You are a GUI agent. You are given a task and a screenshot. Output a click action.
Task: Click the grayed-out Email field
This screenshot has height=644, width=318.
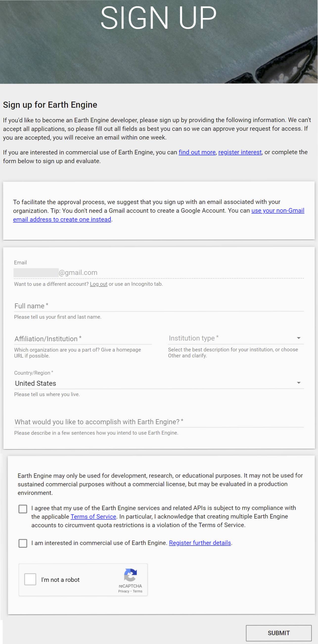(75, 273)
